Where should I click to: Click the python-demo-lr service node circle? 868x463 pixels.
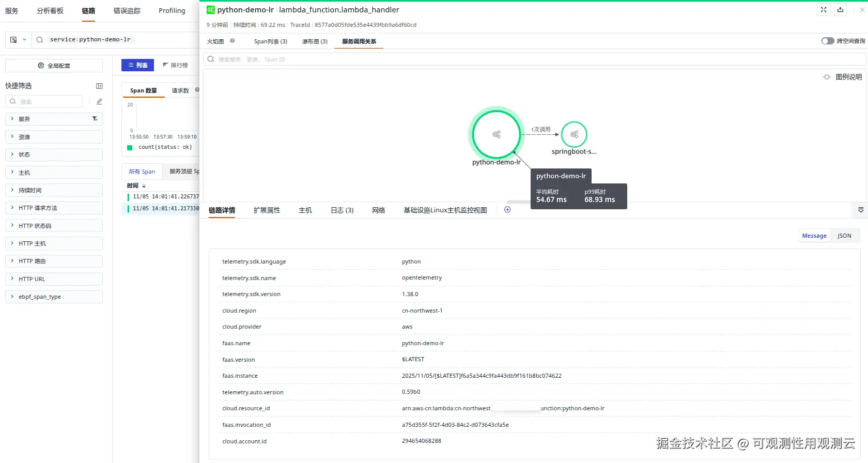(497, 134)
